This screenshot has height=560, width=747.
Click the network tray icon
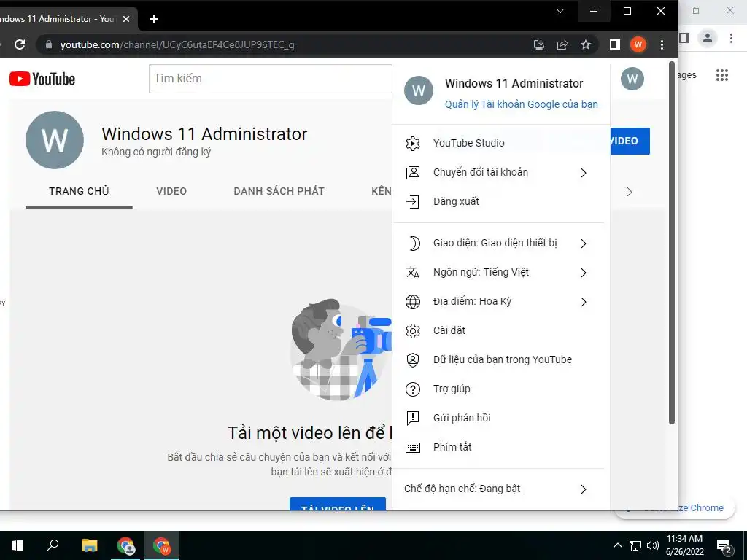point(635,545)
